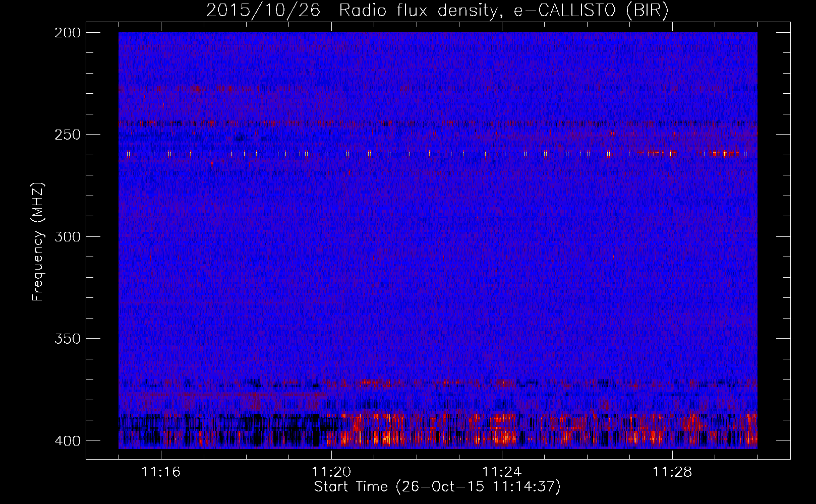The image size is (816, 504).
Task: Click the 400 frequency tick label
Action: point(68,440)
